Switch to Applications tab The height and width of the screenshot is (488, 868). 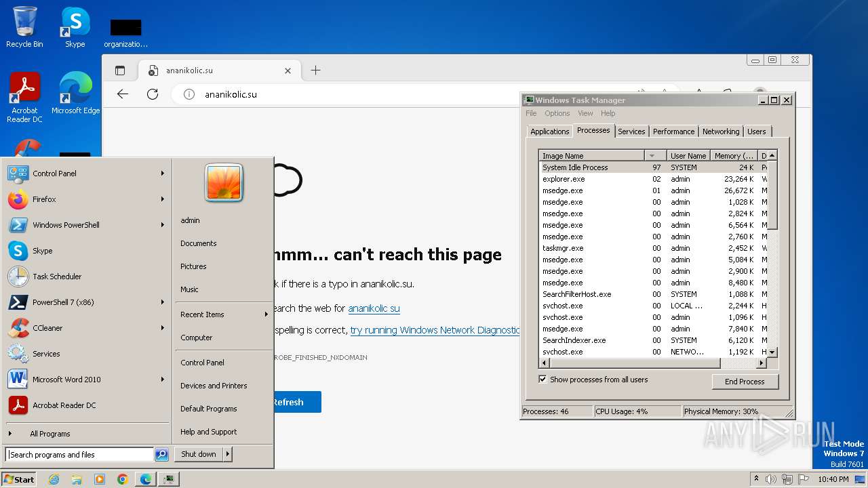coord(550,131)
